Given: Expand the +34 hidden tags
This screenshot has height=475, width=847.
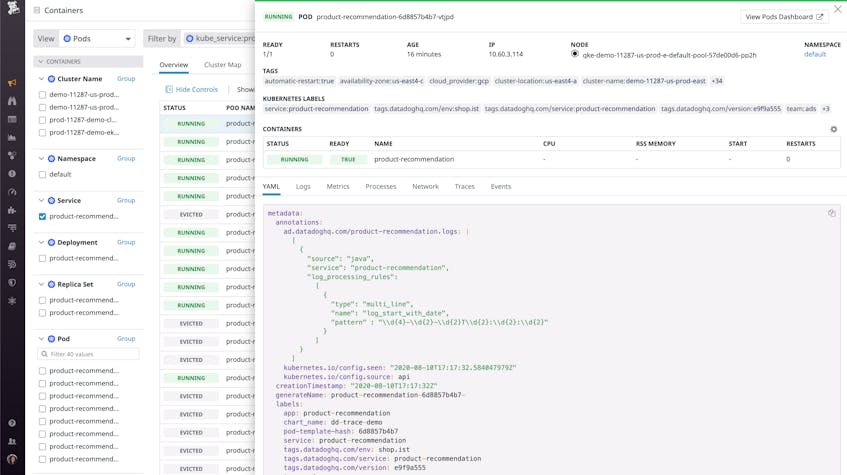Looking at the screenshot, I should [x=717, y=81].
